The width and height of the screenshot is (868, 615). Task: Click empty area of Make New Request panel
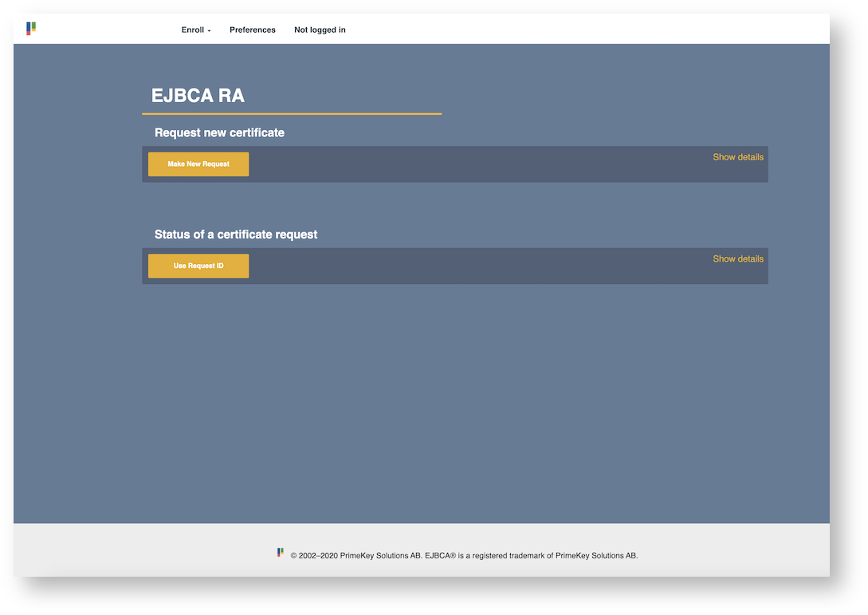[478, 165]
